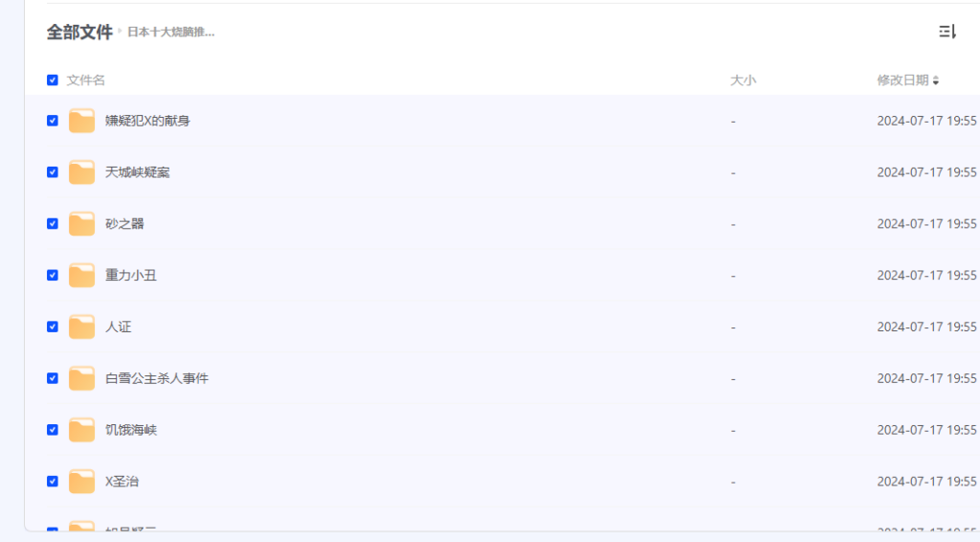Open the 重力小丑 folder name

[x=130, y=275]
